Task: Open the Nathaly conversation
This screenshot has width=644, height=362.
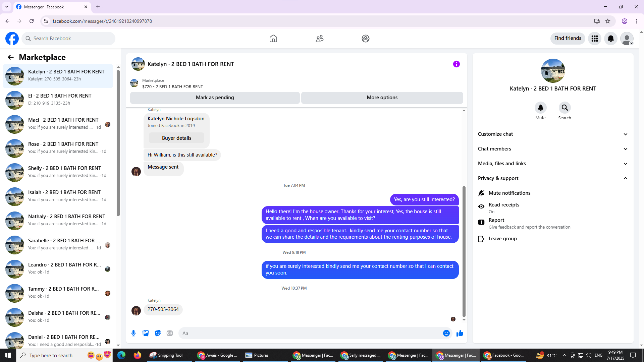Action: [58, 221]
